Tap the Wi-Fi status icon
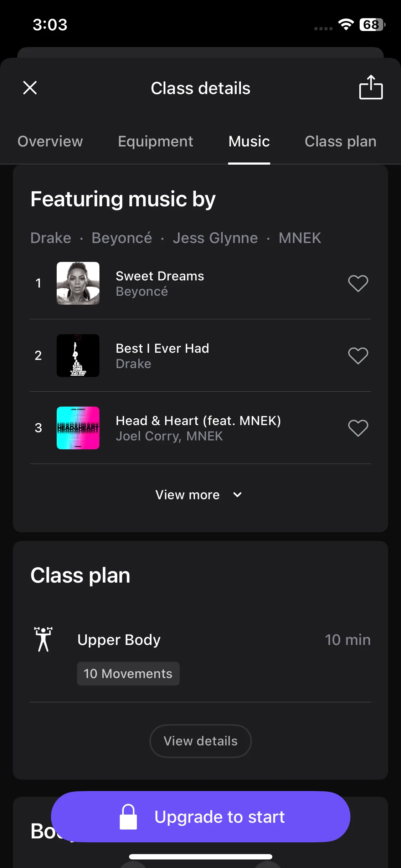The height and width of the screenshot is (868, 401). tap(346, 25)
